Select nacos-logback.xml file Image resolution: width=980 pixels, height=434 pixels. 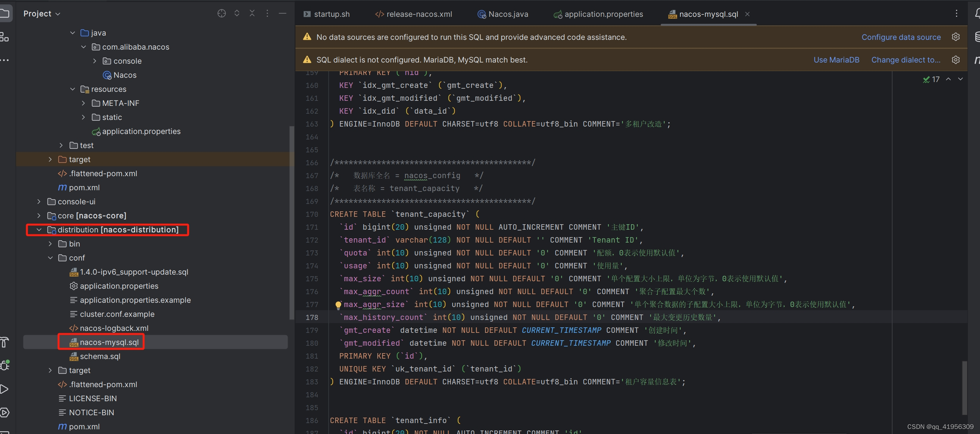[109, 328]
